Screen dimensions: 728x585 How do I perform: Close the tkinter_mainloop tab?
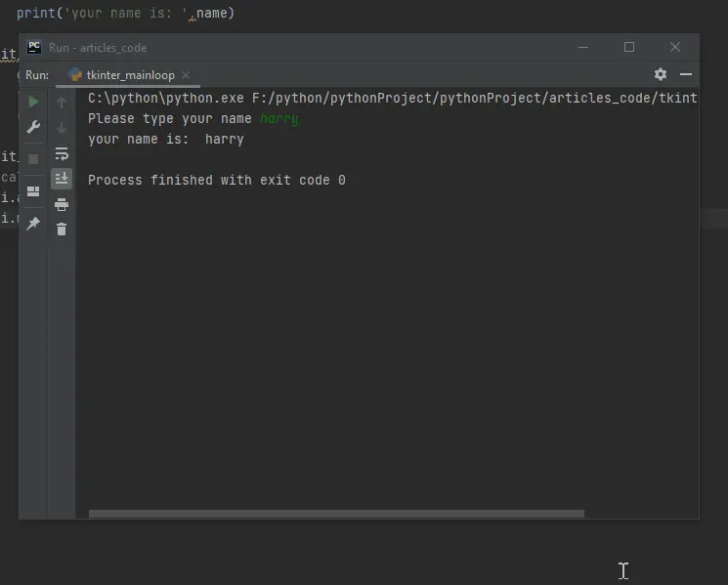coord(186,74)
